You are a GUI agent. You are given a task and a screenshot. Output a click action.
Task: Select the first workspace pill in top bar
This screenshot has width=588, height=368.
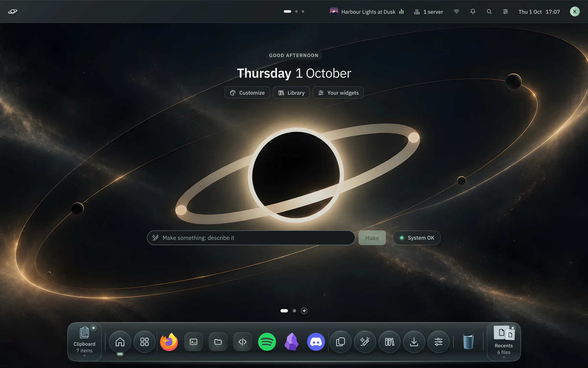[x=287, y=12]
